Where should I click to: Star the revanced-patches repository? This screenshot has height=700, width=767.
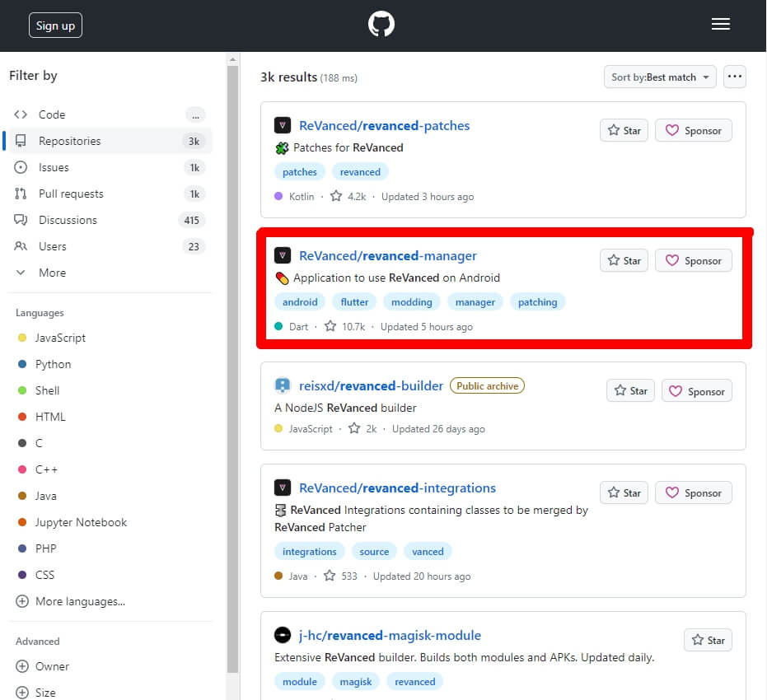pos(624,130)
